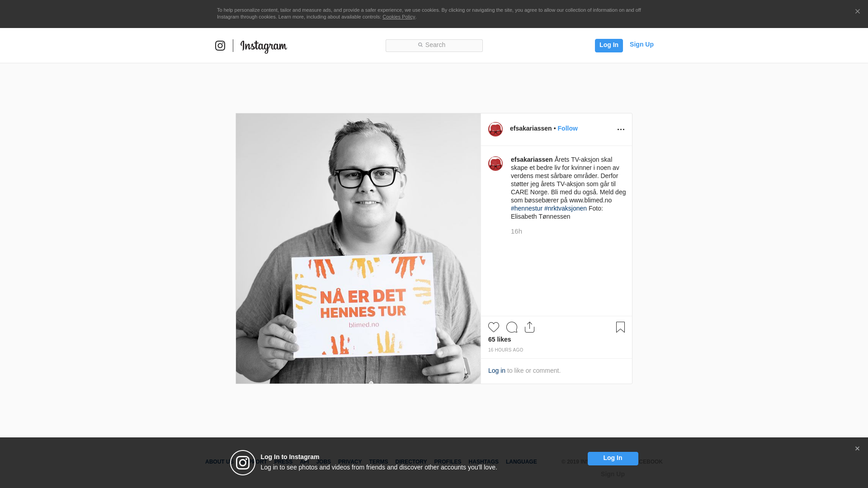
Task: Open the post photo thumbnail
Action: coord(358,249)
